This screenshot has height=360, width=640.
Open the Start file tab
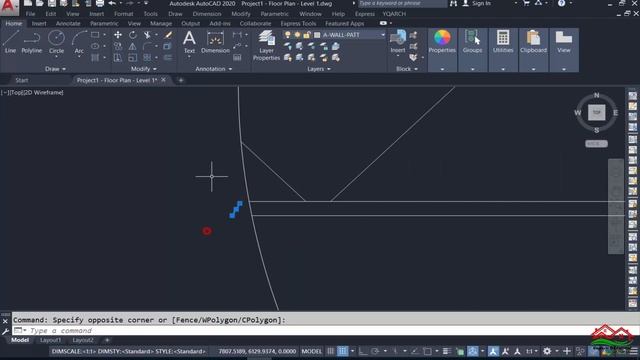tap(22, 80)
